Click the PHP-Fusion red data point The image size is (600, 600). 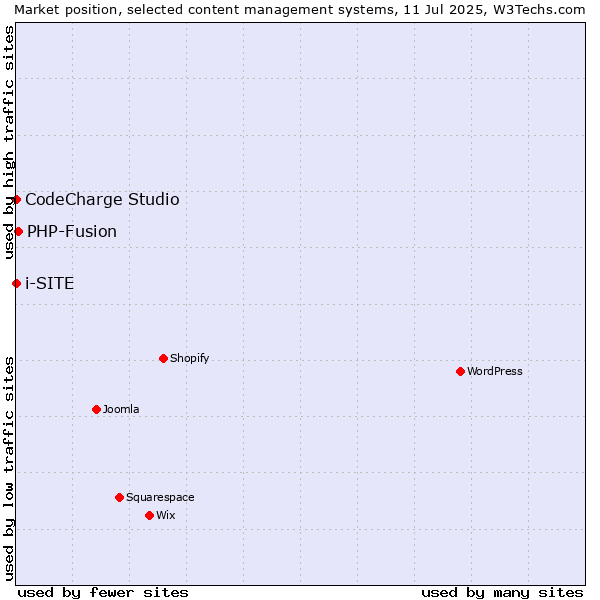(x=18, y=232)
